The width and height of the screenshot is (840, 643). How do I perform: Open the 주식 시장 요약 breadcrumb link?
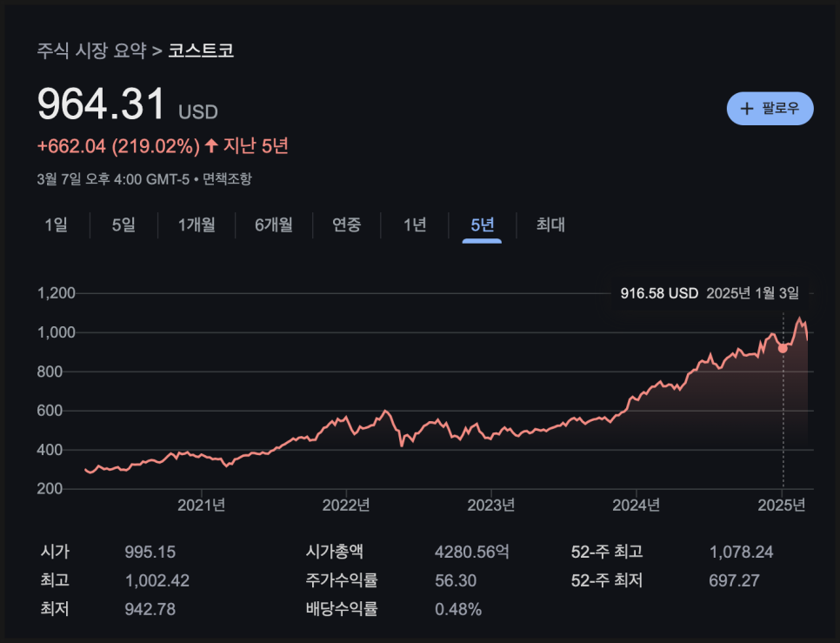point(91,50)
